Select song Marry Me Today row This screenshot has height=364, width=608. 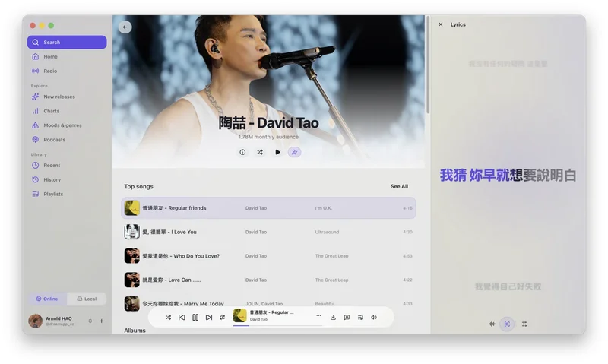click(x=268, y=303)
